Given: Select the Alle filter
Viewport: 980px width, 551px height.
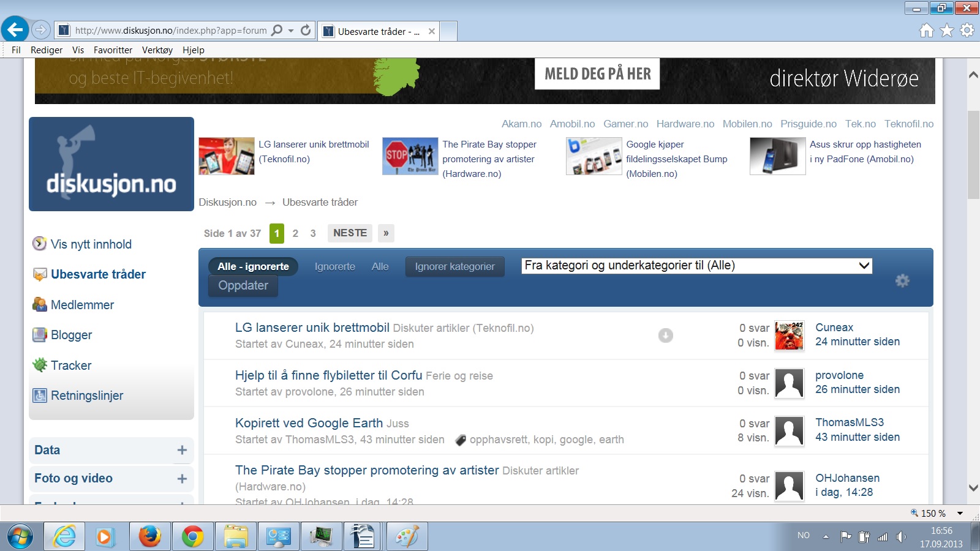Looking at the screenshot, I should point(380,266).
